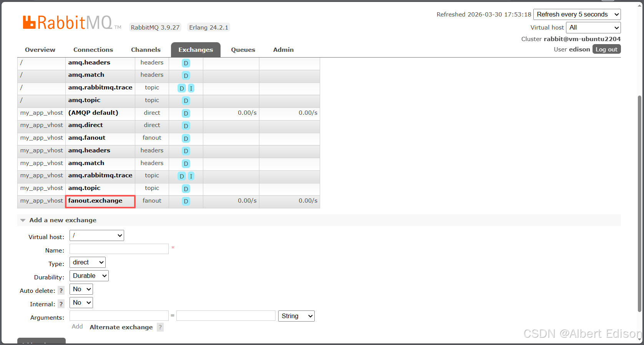Open my_app_vhost amq.direct exchange link
Image resolution: width=644 pixels, height=345 pixels.
pos(86,125)
